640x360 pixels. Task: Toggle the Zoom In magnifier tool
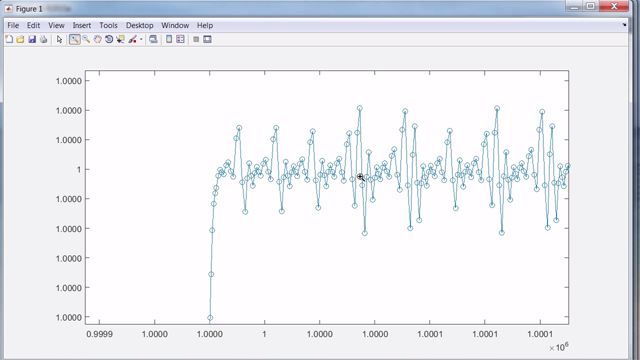74,39
